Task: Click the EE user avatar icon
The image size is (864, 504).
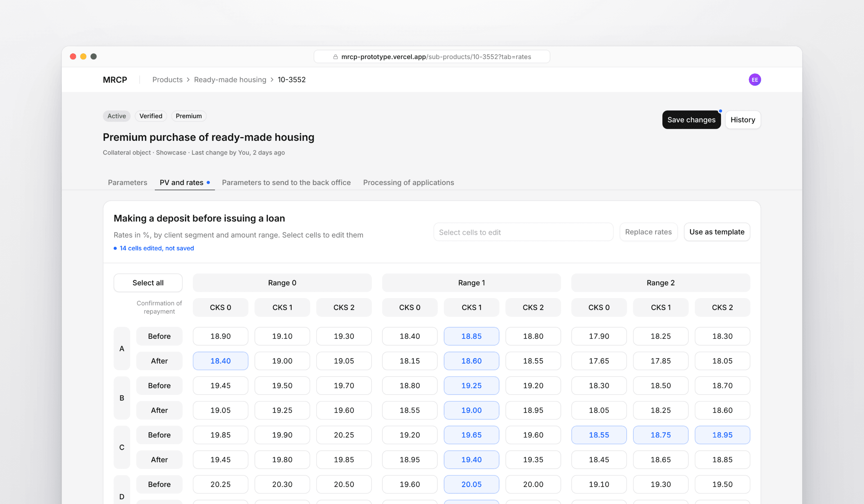Action: tap(755, 80)
